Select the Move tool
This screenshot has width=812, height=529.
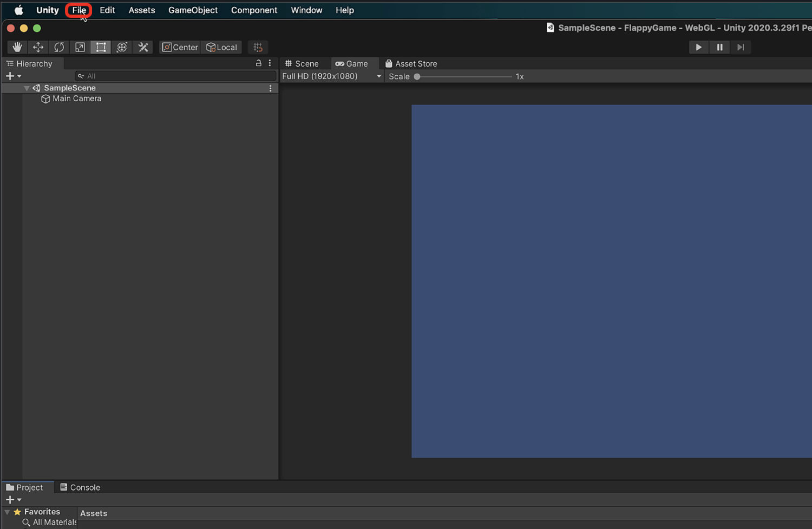tap(38, 47)
